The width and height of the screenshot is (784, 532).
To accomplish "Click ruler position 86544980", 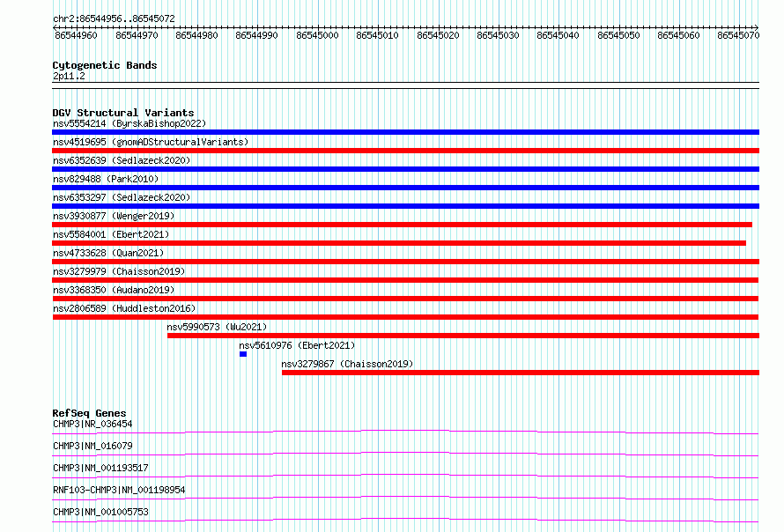I will pos(196,35).
